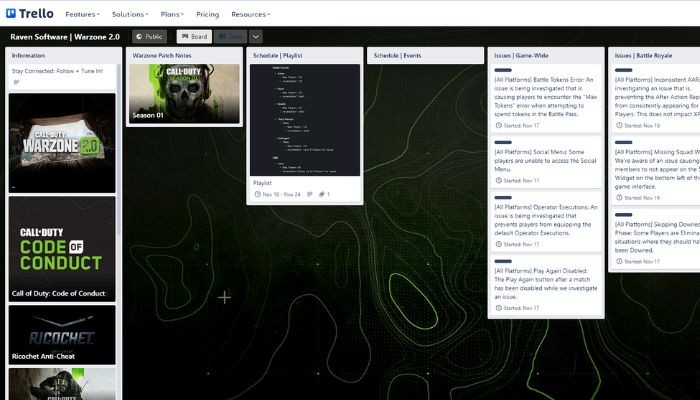
Task: Click clock icon on Missing Squad card
Action: click(619, 197)
